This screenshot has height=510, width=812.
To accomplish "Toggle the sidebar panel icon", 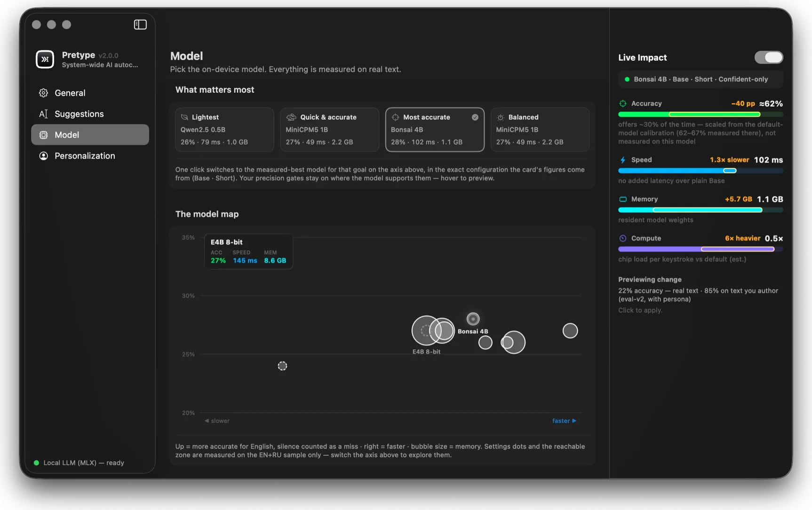I will [x=140, y=24].
